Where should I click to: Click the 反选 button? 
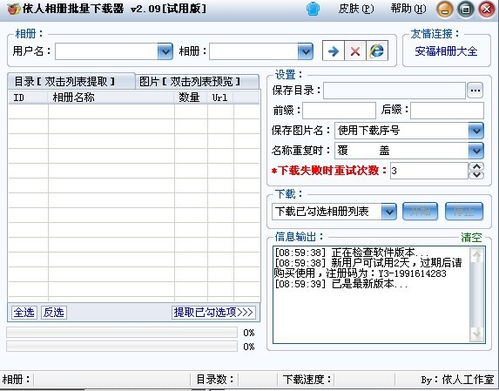pyautogui.click(x=54, y=312)
